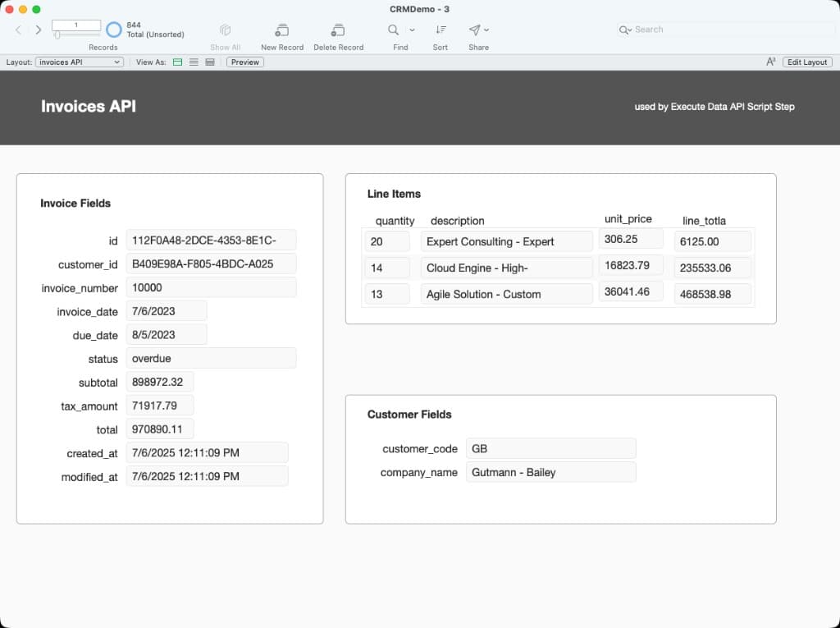Move the record navigation slider

pos(57,35)
